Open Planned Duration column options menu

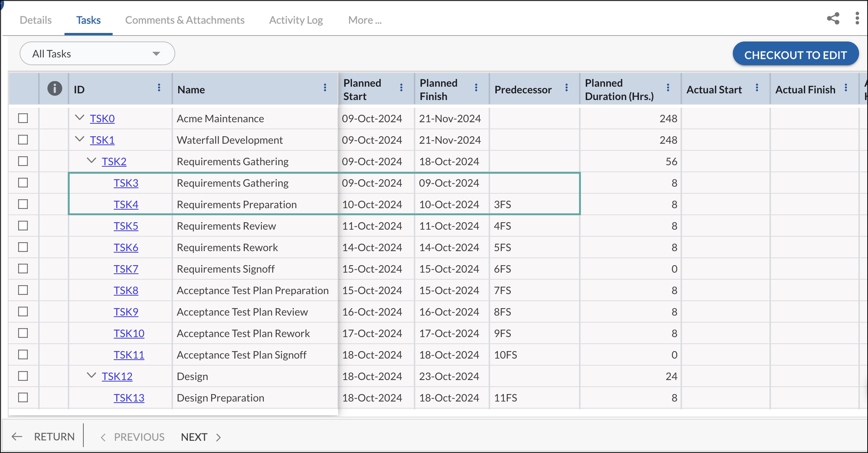click(668, 87)
